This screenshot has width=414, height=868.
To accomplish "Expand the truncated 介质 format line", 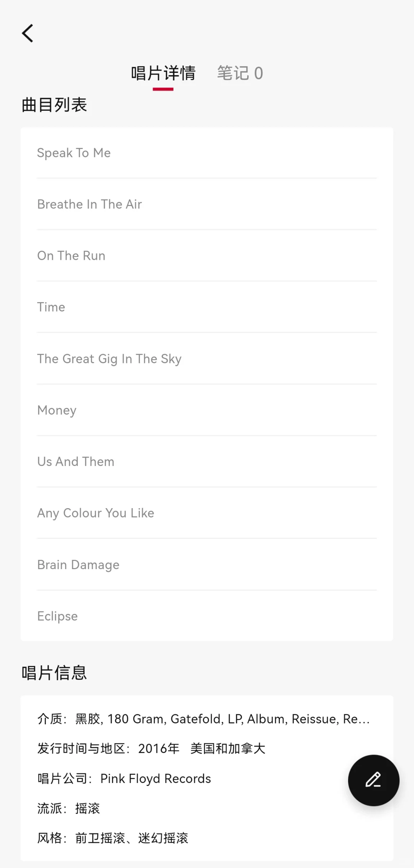I will point(204,719).
